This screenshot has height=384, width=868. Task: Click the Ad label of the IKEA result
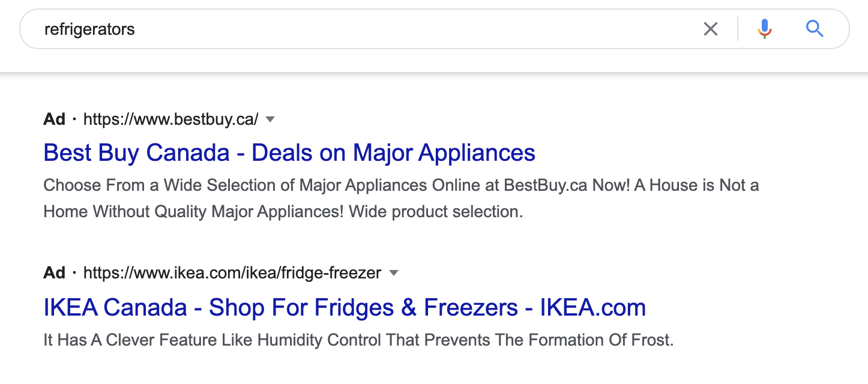(54, 274)
